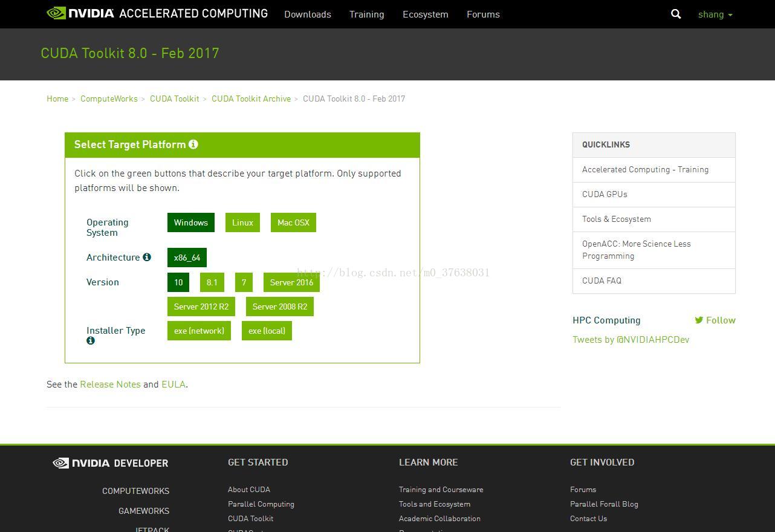
Task: Select exe (network) installer type
Action: pyautogui.click(x=199, y=331)
